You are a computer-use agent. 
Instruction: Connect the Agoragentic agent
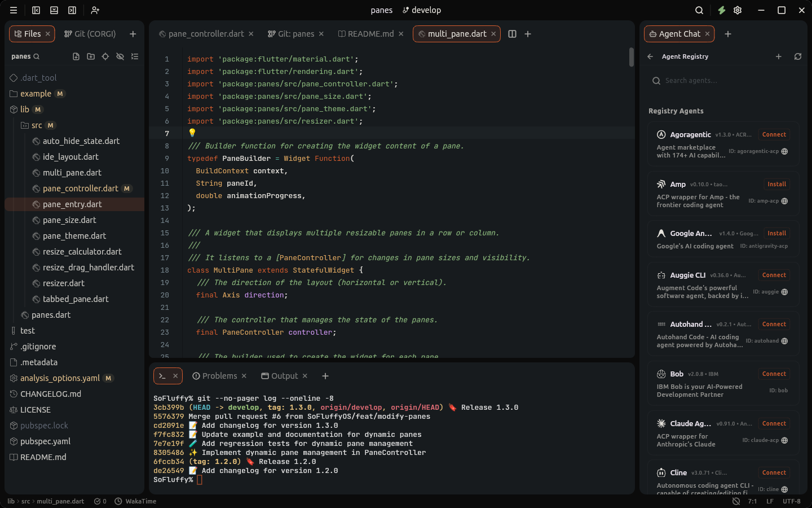[x=774, y=134]
